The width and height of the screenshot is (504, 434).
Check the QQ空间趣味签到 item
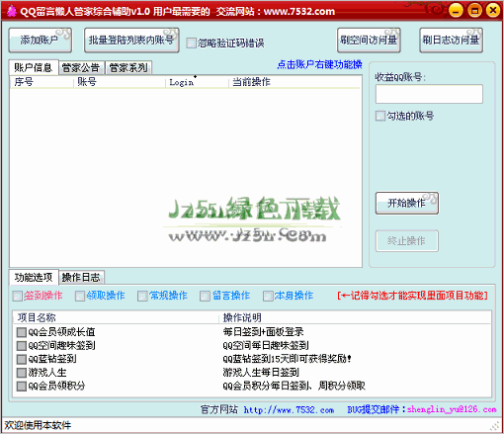pos(22,345)
